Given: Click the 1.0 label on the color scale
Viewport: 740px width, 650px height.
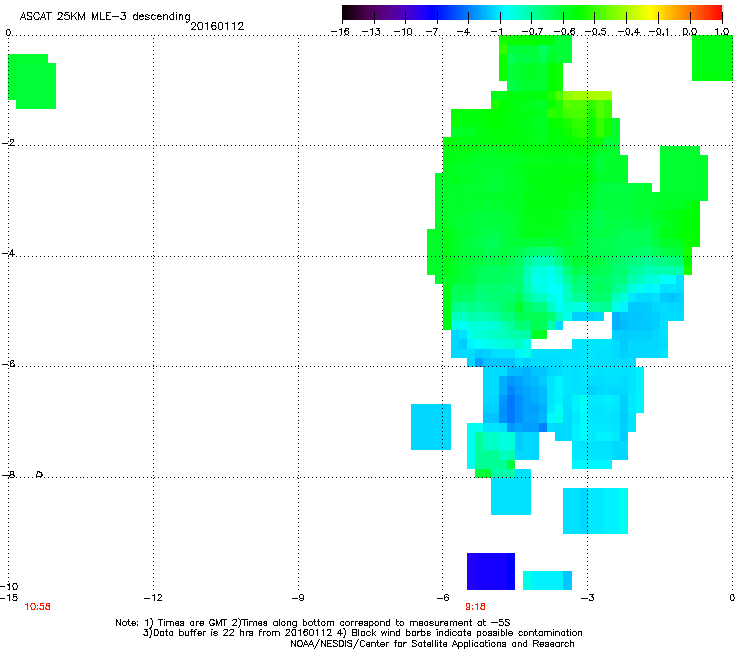Looking at the screenshot, I should (x=722, y=32).
